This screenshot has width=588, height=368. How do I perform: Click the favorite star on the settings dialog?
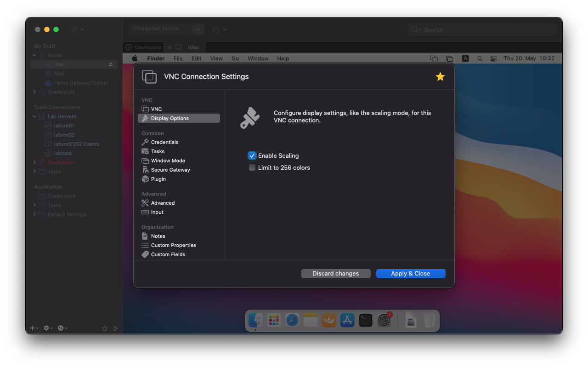coord(440,77)
